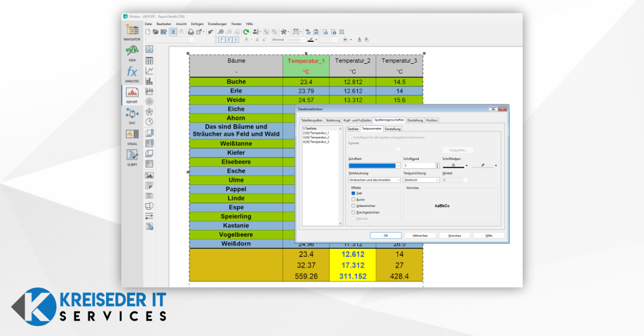Select the DAC panel icon

(132, 114)
